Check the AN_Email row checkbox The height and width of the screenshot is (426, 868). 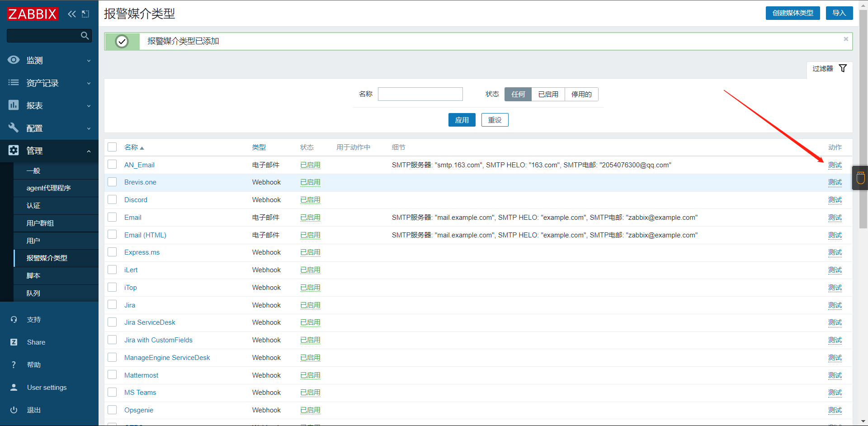coord(112,165)
